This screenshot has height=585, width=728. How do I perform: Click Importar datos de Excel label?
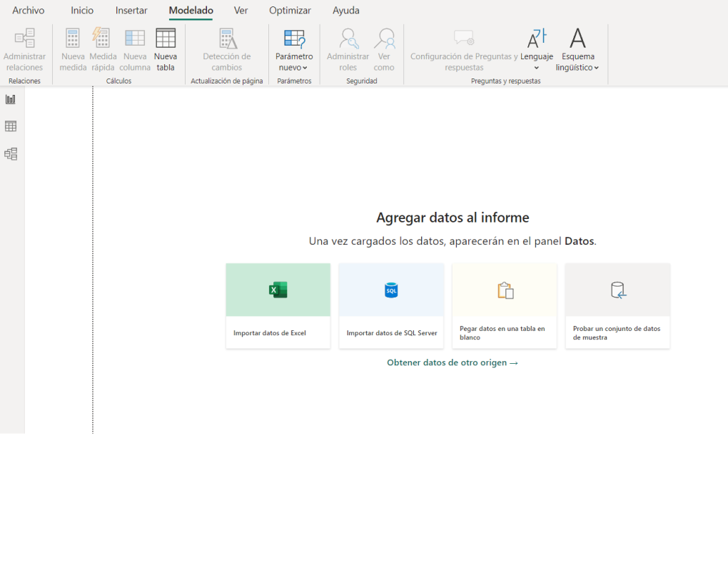[x=270, y=333]
